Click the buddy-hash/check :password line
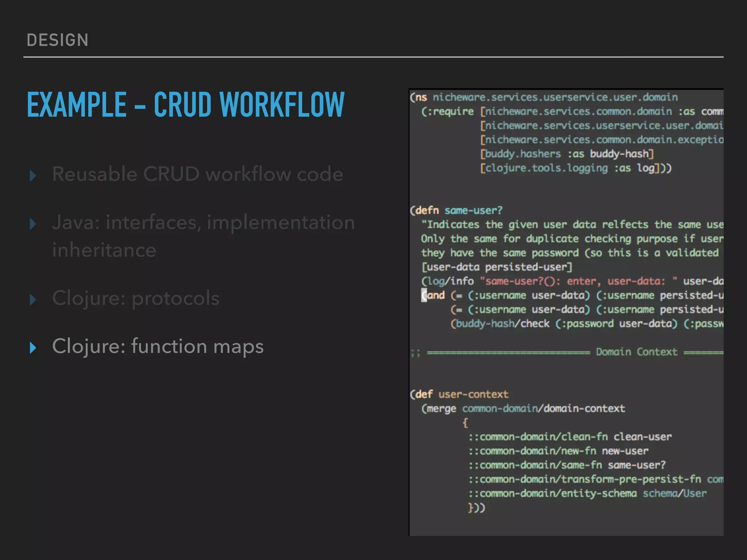Image resolution: width=747 pixels, height=560 pixels. [587, 324]
